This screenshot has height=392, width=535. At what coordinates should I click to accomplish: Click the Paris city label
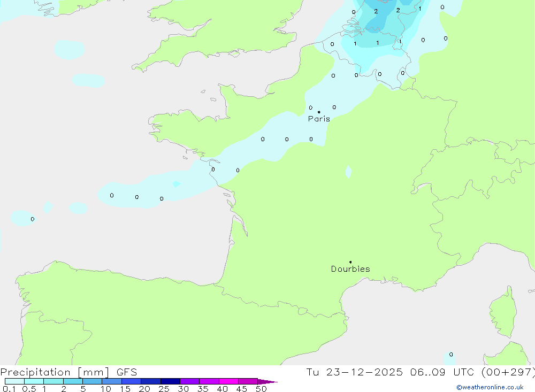319,119
